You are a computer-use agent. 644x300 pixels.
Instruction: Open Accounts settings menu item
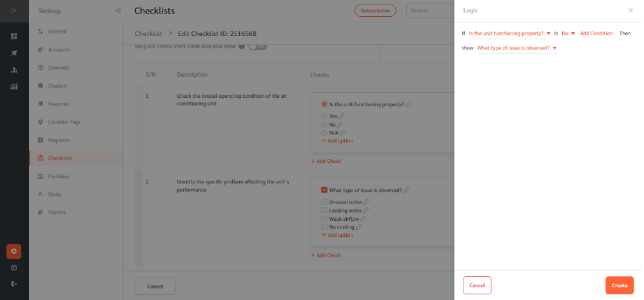coord(76,50)
